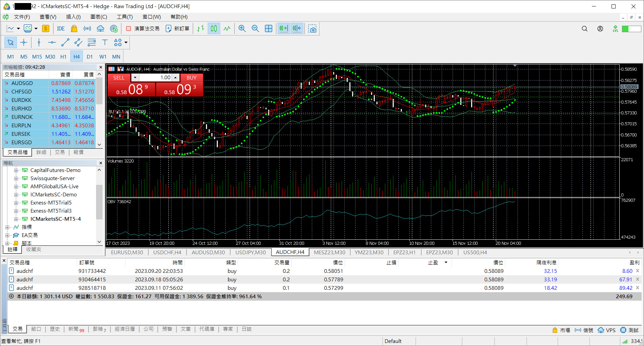Switch to 收藏夾 favorites tab in Navigator
Image resolution: width=644 pixels, height=346 pixels.
click(33, 250)
